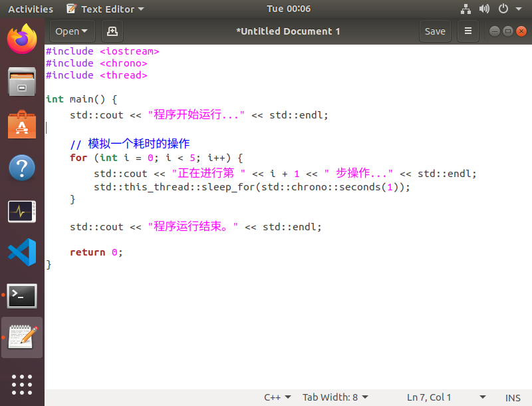This screenshot has height=406, width=532.
Task: Open network status icon in top bar
Action: (x=465, y=9)
